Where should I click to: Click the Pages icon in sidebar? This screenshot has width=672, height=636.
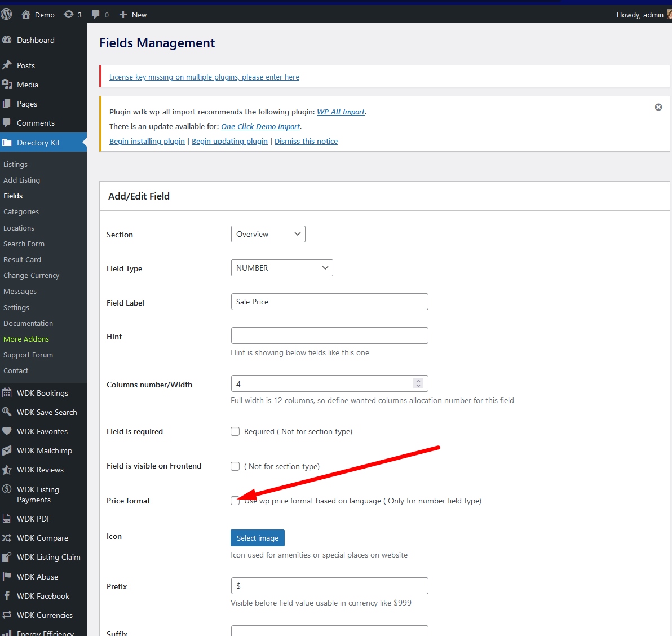7,104
